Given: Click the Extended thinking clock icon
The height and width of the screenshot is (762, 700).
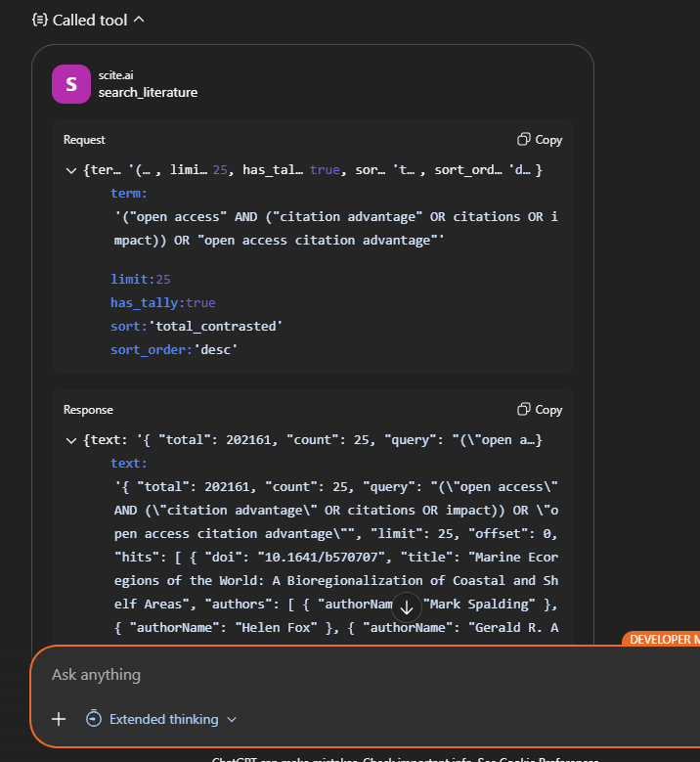Looking at the screenshot, I should pyautogui.click(x=94, y=719).
